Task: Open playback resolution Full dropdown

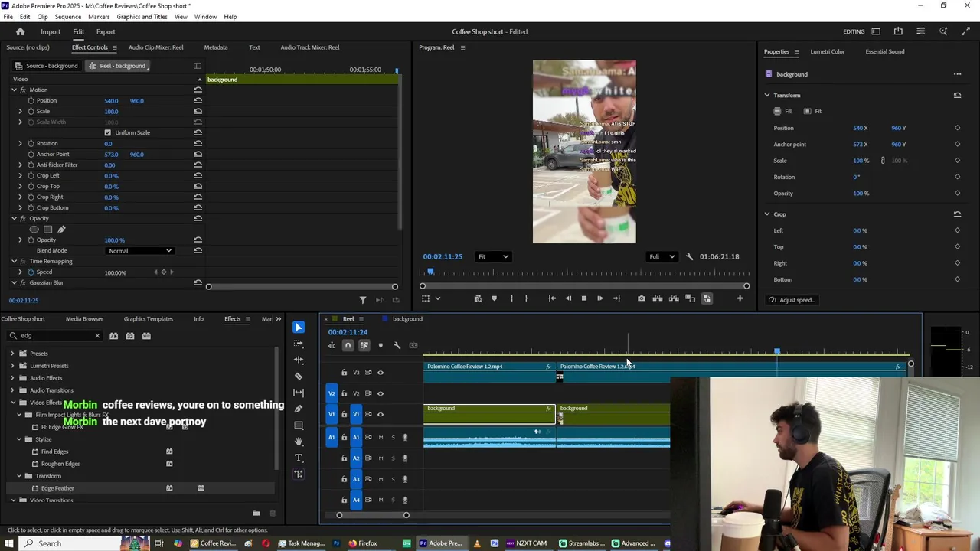Action: click(661, 257)
